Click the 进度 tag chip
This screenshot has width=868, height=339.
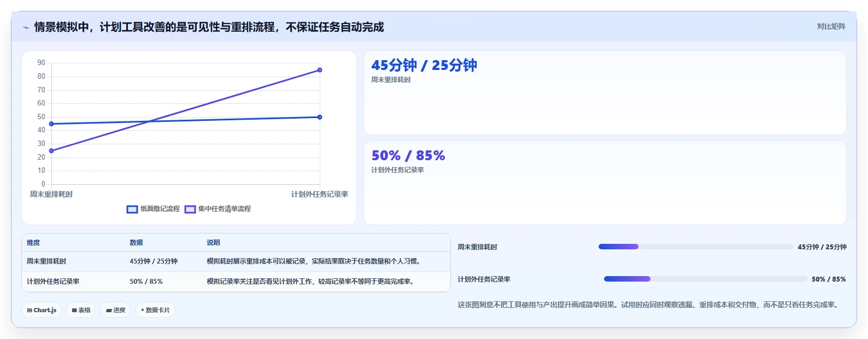(x=115, y=310)
